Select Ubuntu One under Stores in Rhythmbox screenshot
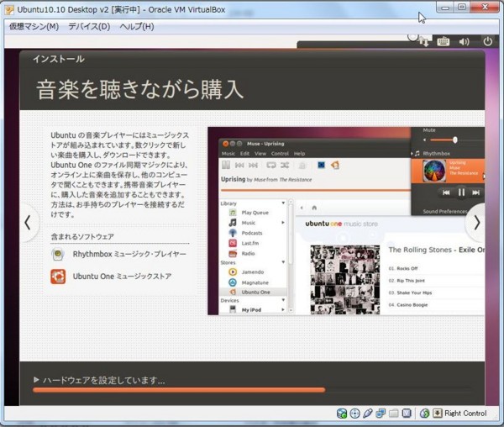The height and width of the screenshot is (427, 504). (x=255, y=293)
